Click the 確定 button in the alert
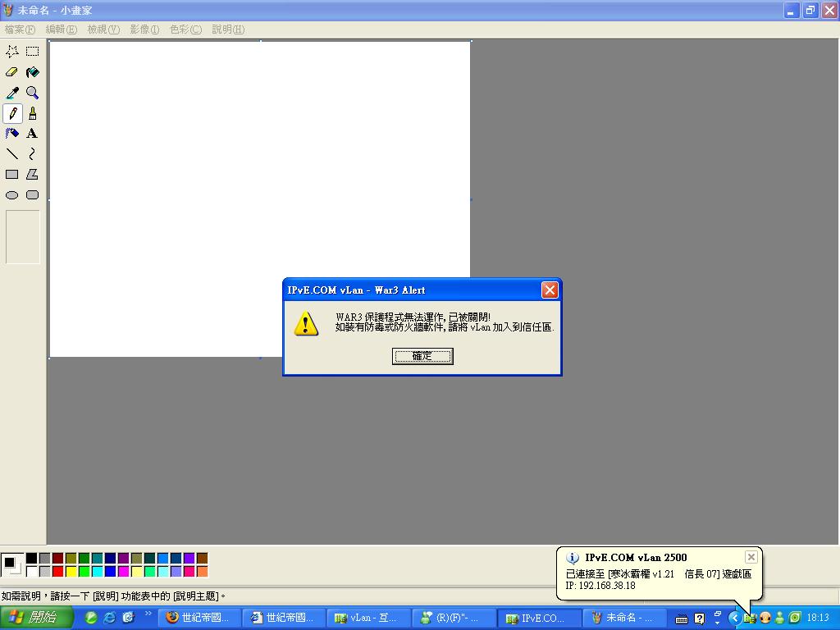The height and width of the screenshot is (630, 840). (x=422, y=356)
